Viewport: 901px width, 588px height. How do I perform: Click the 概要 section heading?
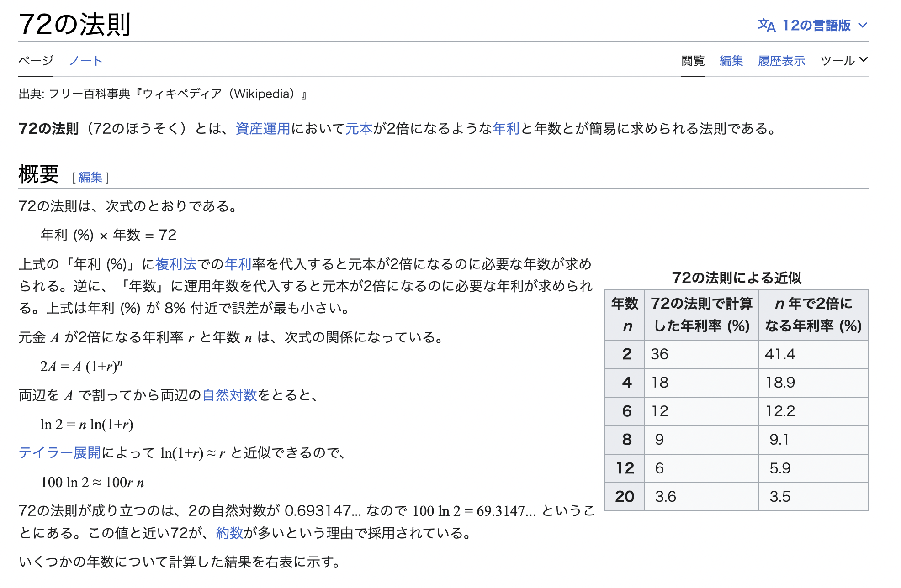[39, 174]
